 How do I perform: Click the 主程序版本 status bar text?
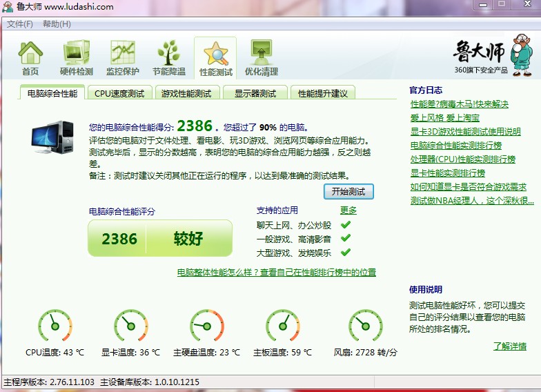48,382
